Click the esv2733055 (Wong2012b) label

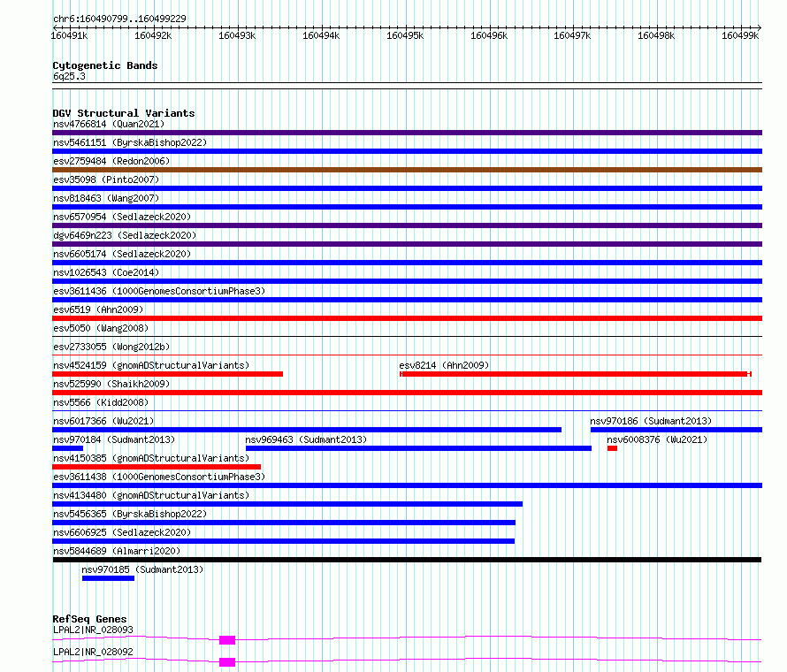(111, 347)
